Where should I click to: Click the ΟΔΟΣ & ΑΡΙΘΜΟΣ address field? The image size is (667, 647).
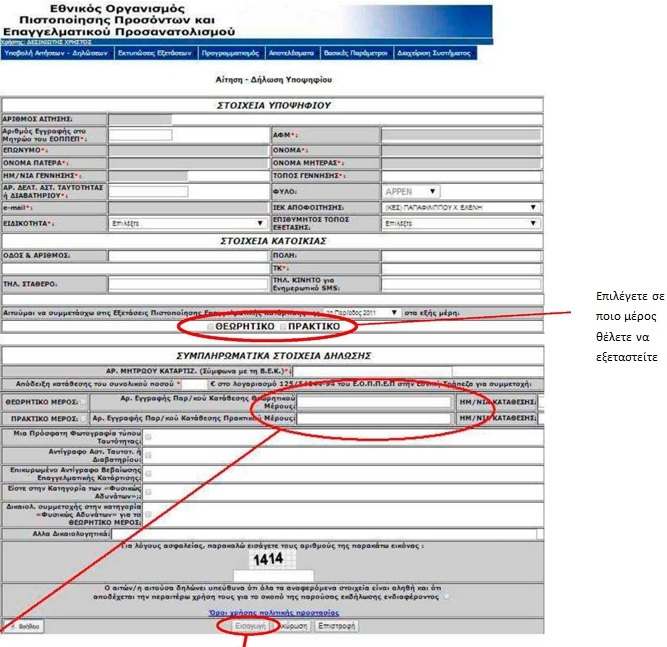click(x=187, y=255)
